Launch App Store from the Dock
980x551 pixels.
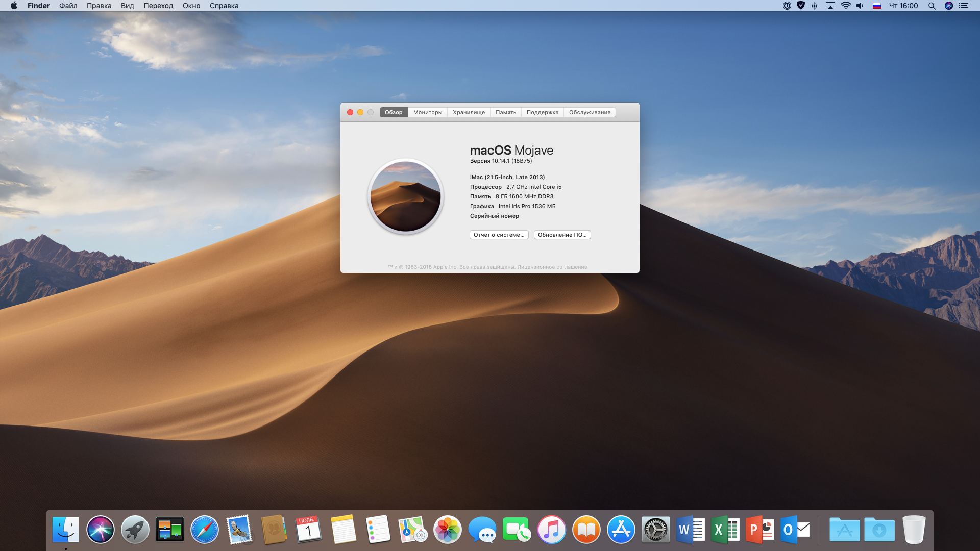tap(621, 530)
